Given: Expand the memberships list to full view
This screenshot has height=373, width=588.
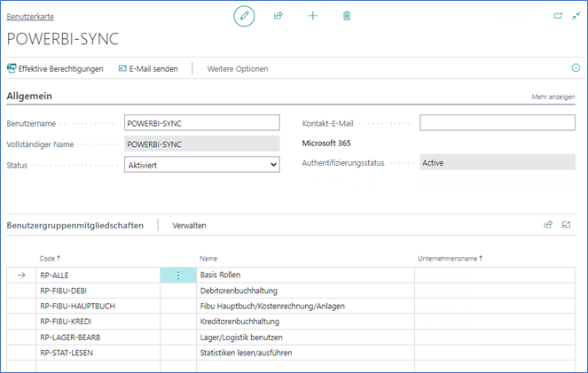Looking at the screenshot, I should [x=567, y=225].
